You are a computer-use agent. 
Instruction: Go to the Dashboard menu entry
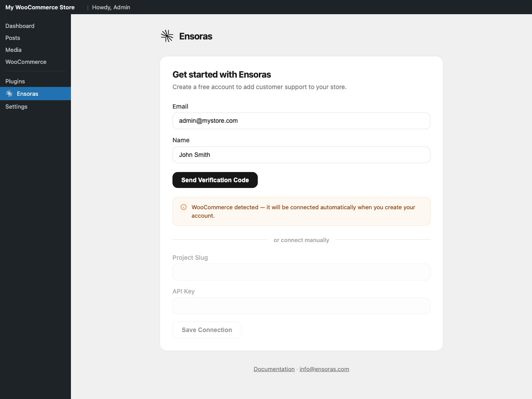[x=20, y=26]
